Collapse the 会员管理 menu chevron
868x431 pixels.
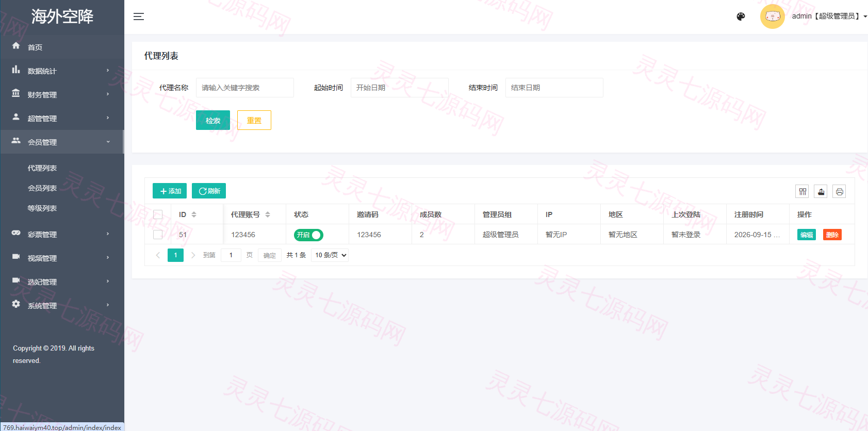pos(108,142)
